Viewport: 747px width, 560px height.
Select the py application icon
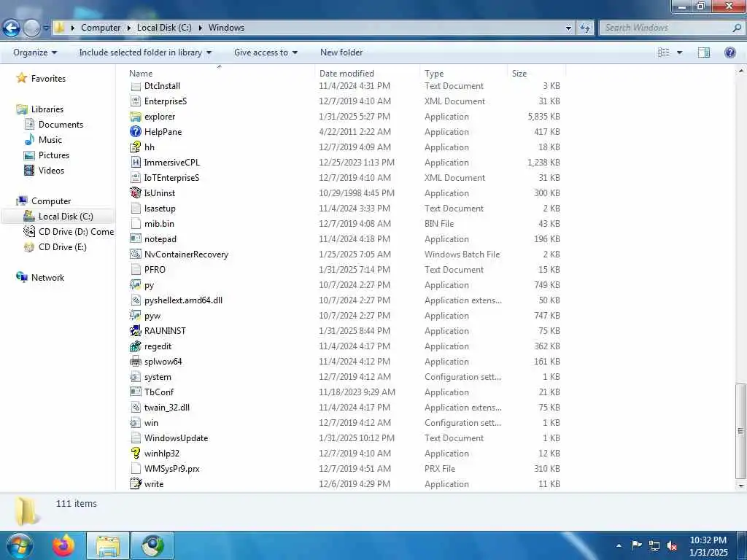136,285
